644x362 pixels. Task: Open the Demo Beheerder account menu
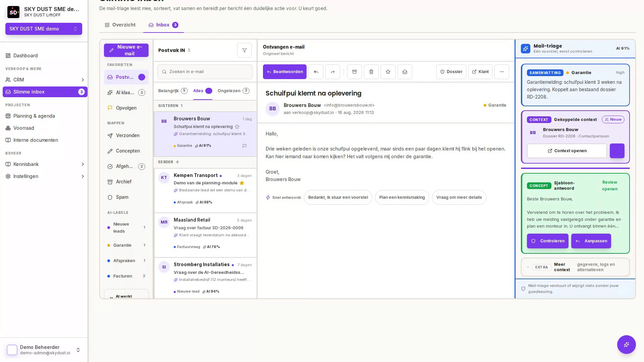pyautogui.click(x=44, y=350)
